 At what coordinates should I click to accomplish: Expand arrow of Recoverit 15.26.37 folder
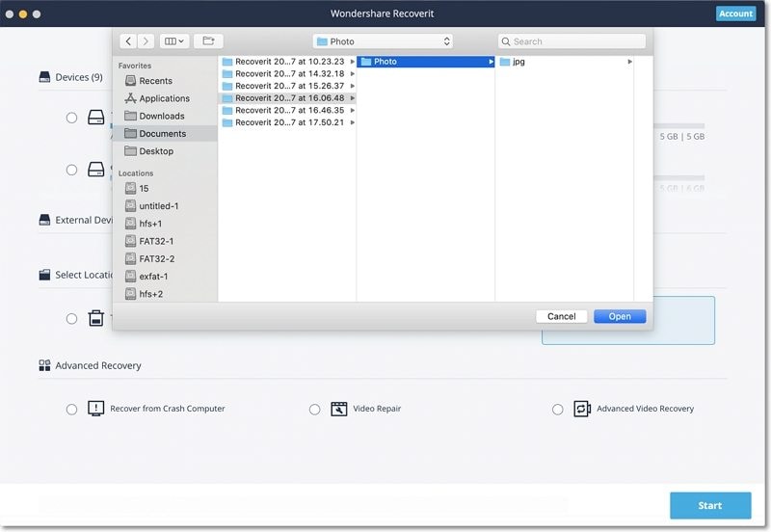click(352, 86)
